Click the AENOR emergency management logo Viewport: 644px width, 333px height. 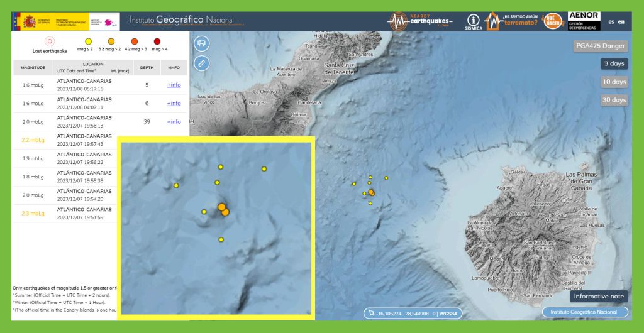click(584, 21)
